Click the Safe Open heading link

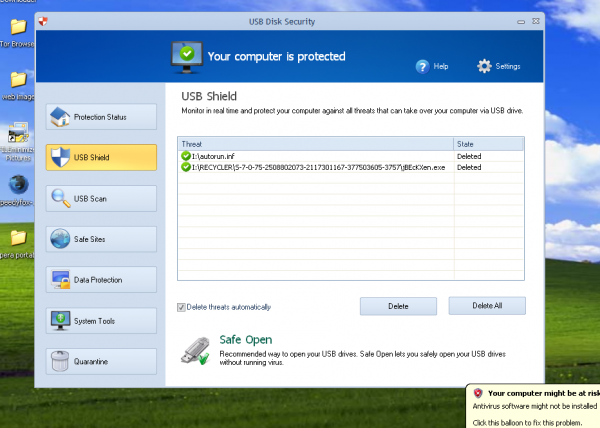tap(246, 340)
